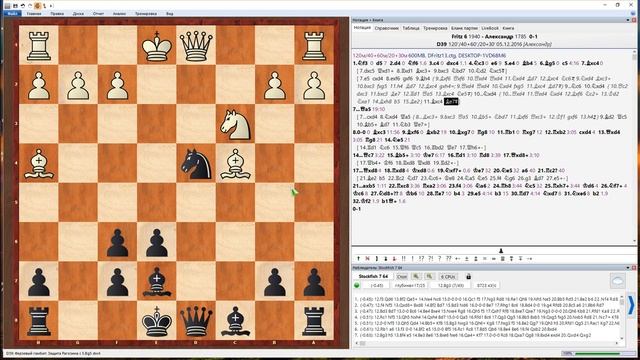Click move 17...Rxd8 in the notation

(x=365, y=170)
